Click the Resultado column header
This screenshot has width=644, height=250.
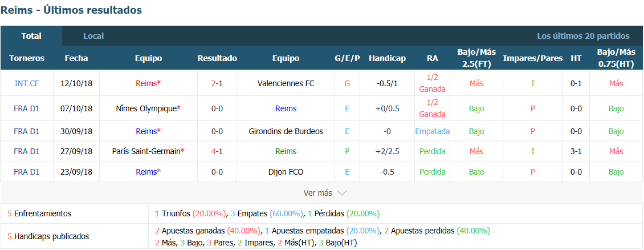(x=217, y=58)
